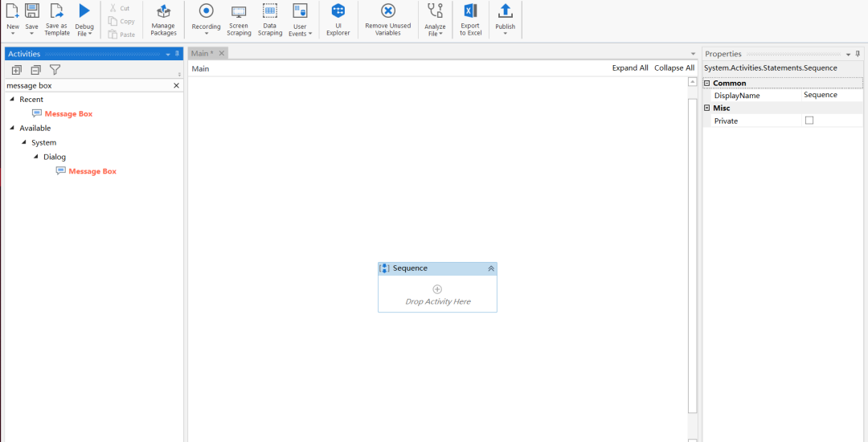Collapse the System tree node
868x442 pixels.
24,142
